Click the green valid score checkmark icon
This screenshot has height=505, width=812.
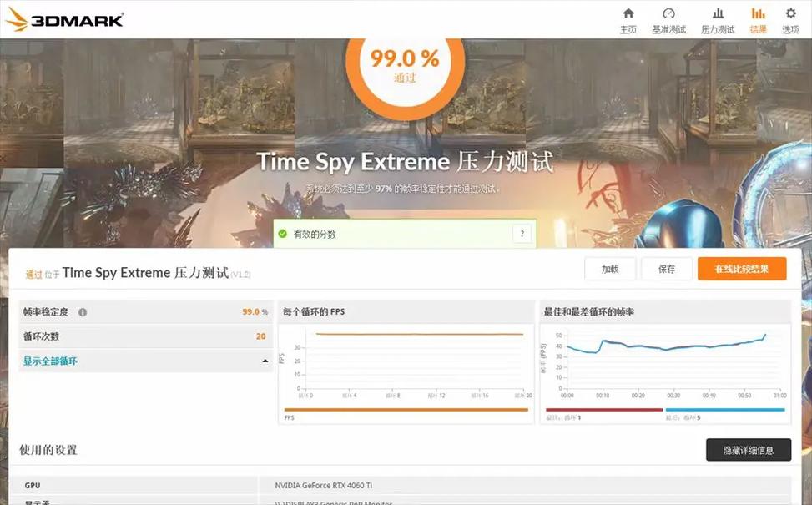[283, 235]
